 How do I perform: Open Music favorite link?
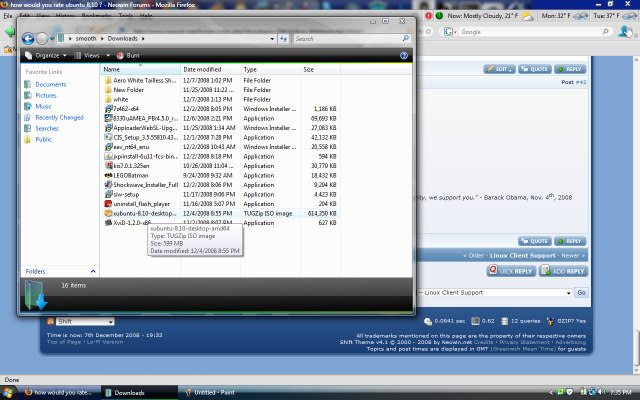pos(43,107)
